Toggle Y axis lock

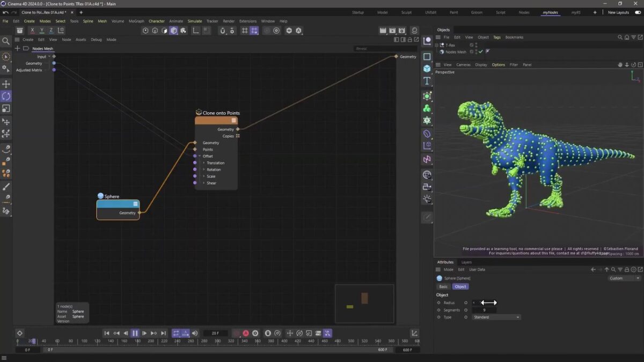[x=42, y=31]
